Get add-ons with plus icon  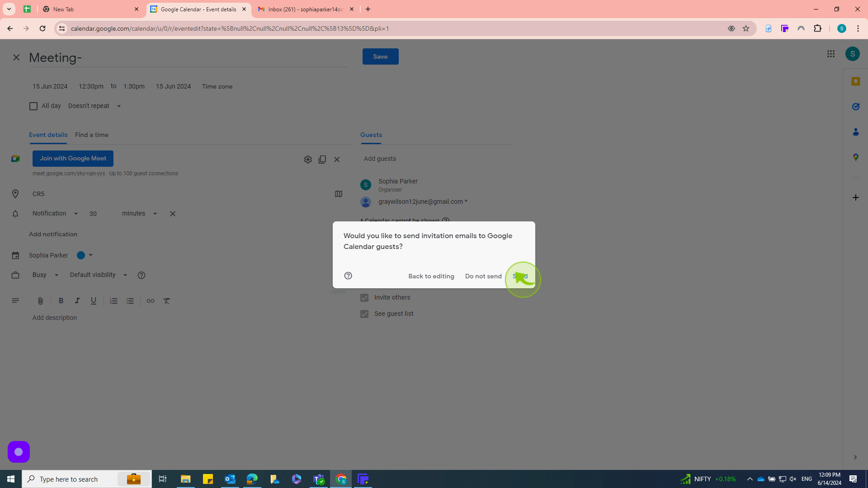click(855, 197)
